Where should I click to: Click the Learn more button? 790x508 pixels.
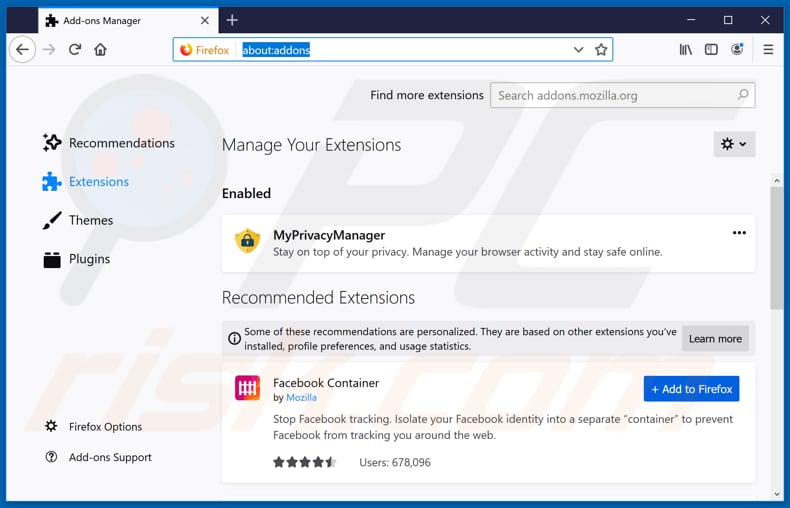click(x=715, y=339)
